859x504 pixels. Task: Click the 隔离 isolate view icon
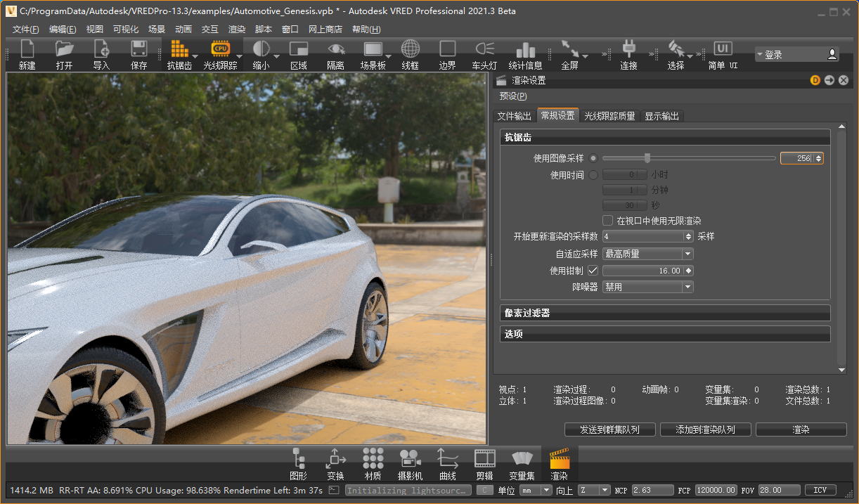(x=335, y=49)
